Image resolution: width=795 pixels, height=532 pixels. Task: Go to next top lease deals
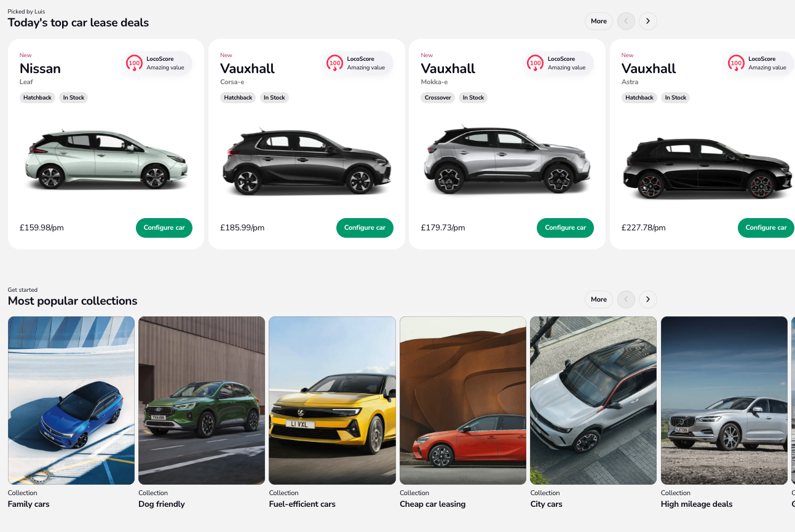[648, 22]
